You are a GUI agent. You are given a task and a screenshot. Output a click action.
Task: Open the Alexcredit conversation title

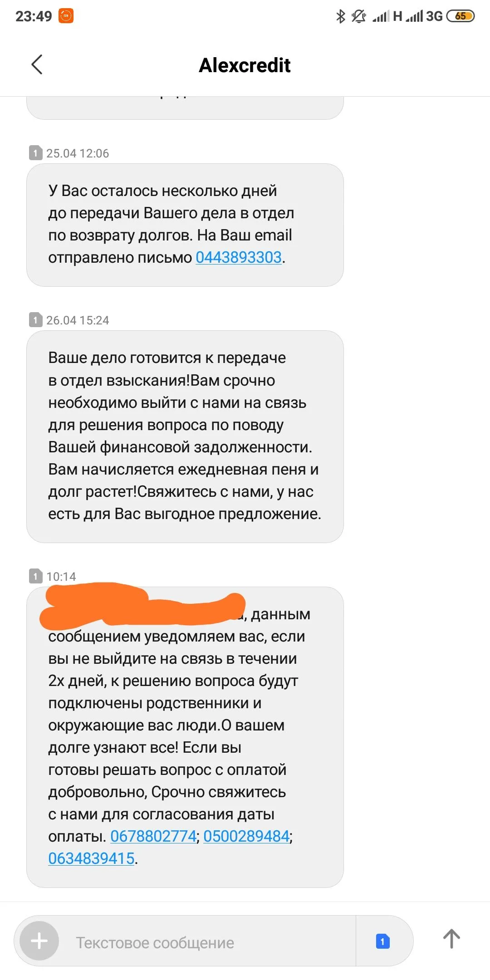tap(245, 65)
